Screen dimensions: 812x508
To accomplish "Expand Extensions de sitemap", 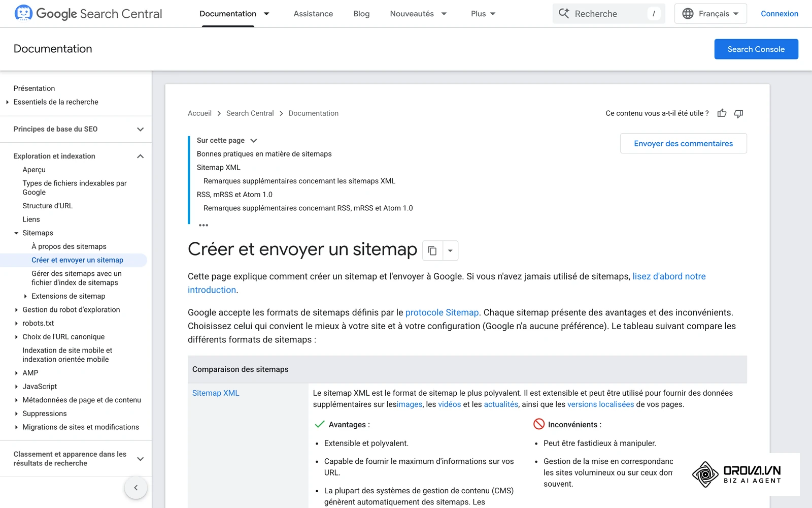I will 25,296.
